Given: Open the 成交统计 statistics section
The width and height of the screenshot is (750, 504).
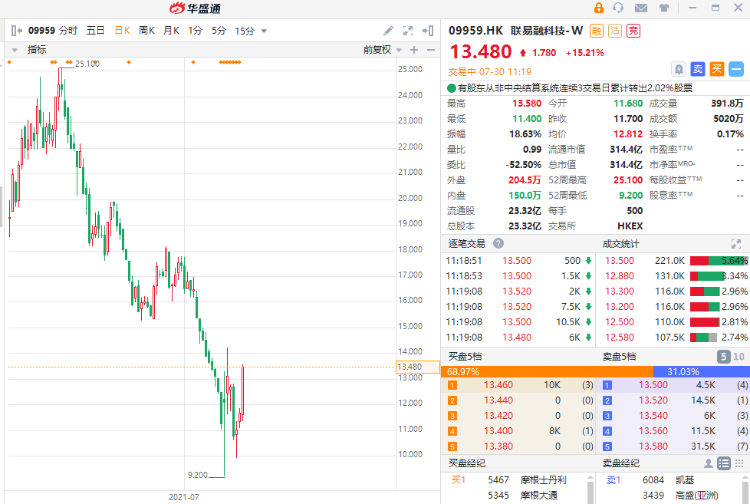Looking at the screenshot, I should pos(620,244).
